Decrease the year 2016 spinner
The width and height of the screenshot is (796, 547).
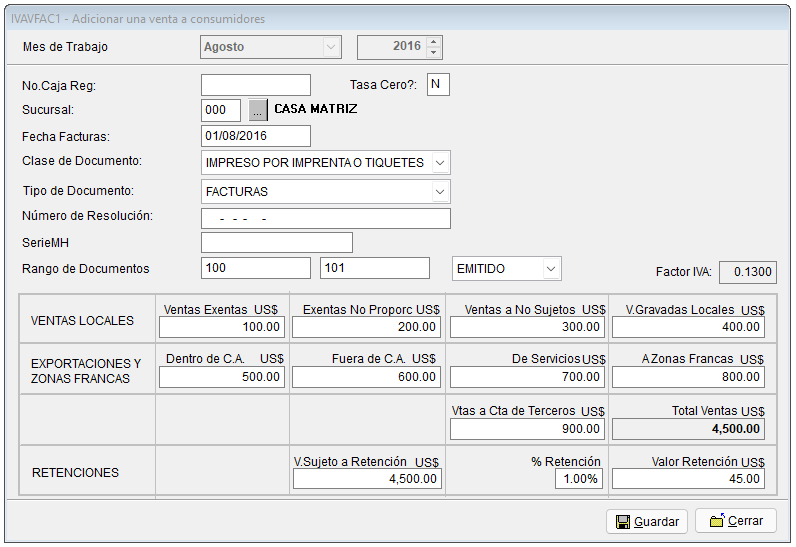(x=434, y=52)
